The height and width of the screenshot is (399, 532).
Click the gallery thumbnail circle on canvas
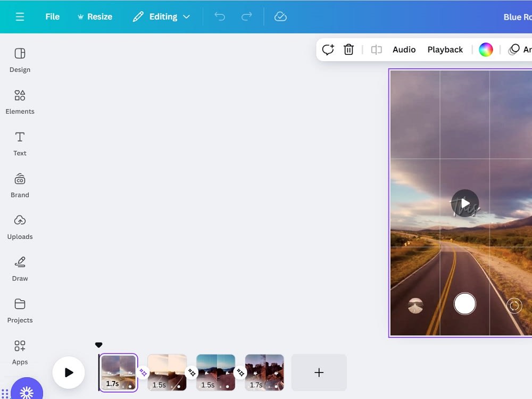tap(415, 306)
